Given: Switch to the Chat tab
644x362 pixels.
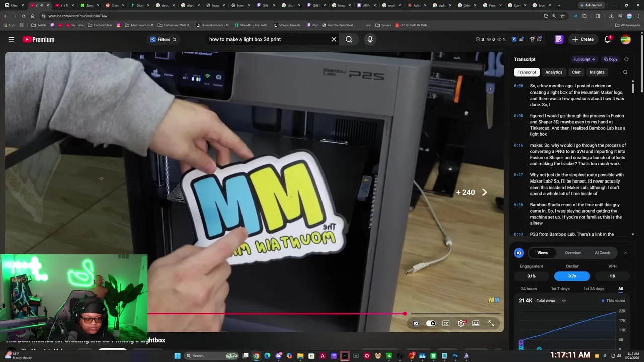Looking at the screenshot, I should 576,72.
